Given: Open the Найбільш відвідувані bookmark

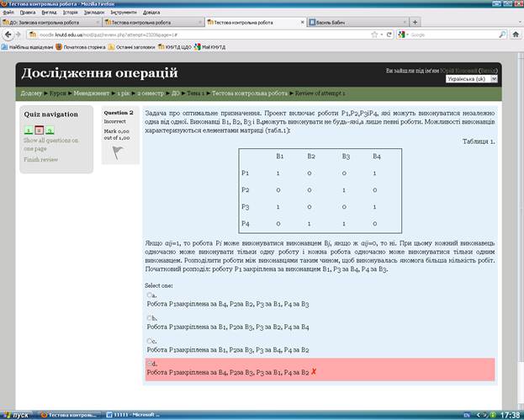Looking at the screenshot, I should (28, 47).
